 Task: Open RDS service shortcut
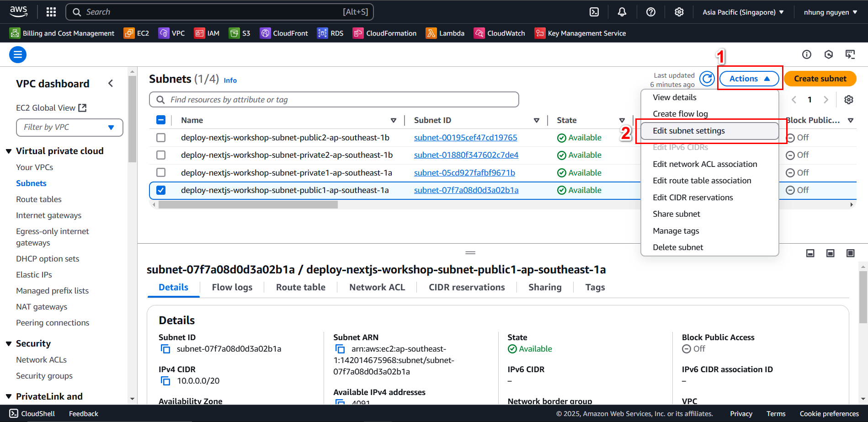point(330,33)
